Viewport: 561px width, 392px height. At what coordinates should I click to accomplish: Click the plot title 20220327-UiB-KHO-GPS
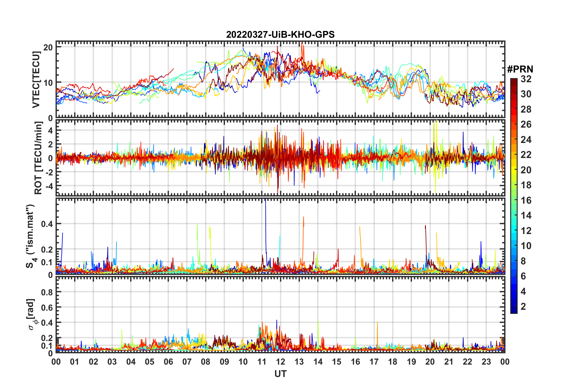(x=280, y=34)
